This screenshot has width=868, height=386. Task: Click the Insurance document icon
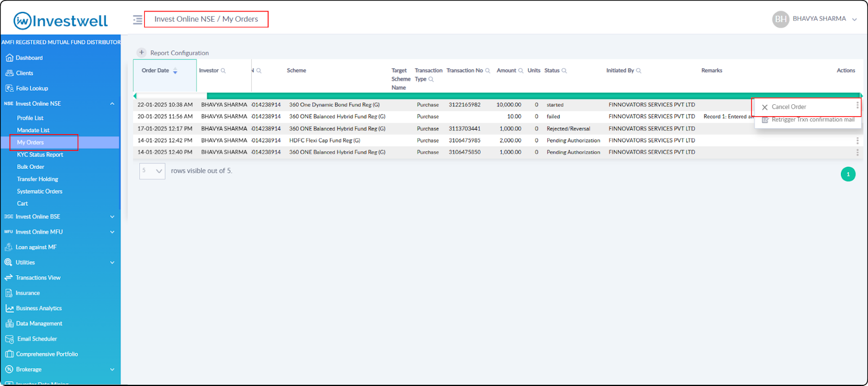(9, 293)
